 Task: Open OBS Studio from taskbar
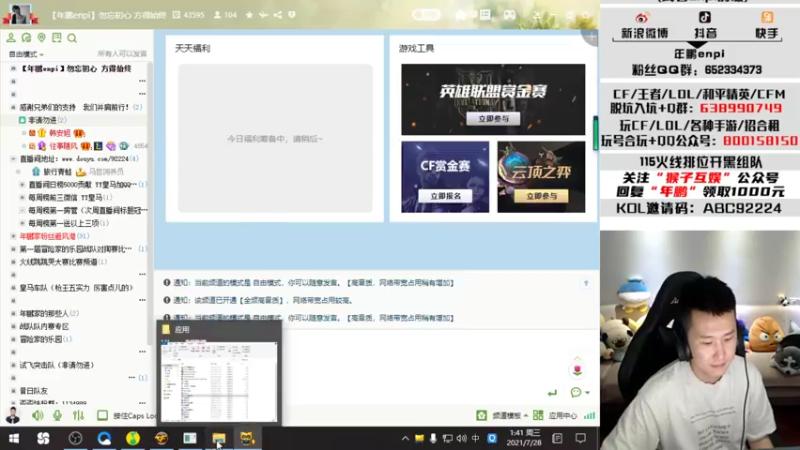[76, 438]
